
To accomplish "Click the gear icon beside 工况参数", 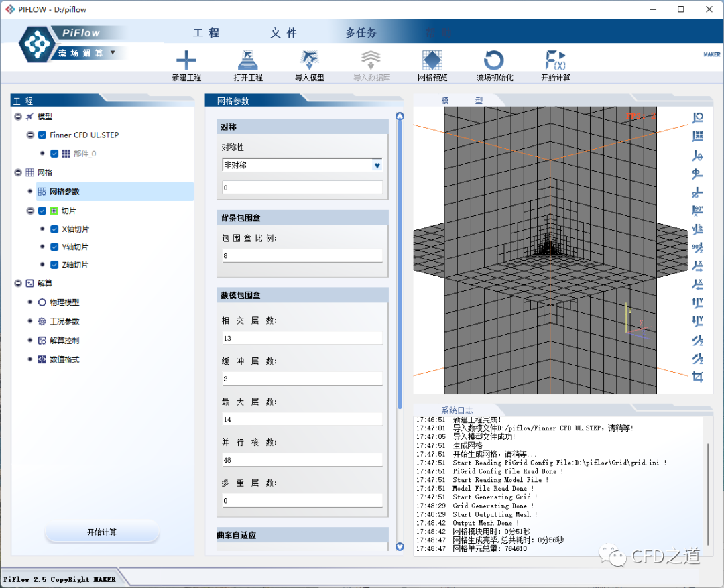I will [x=42, y=321].
